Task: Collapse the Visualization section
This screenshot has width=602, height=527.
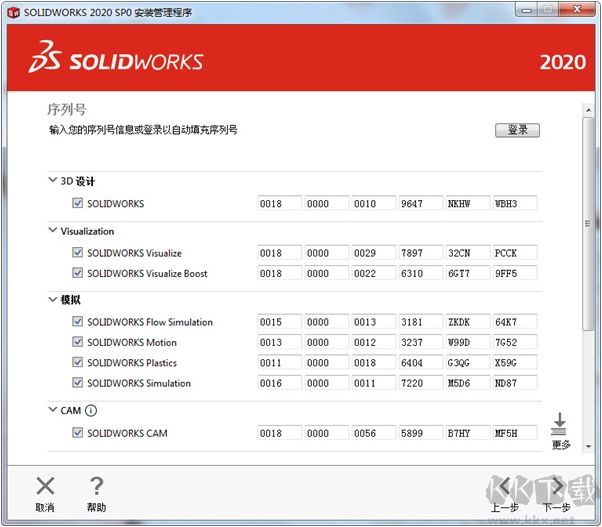Action: 53,230
